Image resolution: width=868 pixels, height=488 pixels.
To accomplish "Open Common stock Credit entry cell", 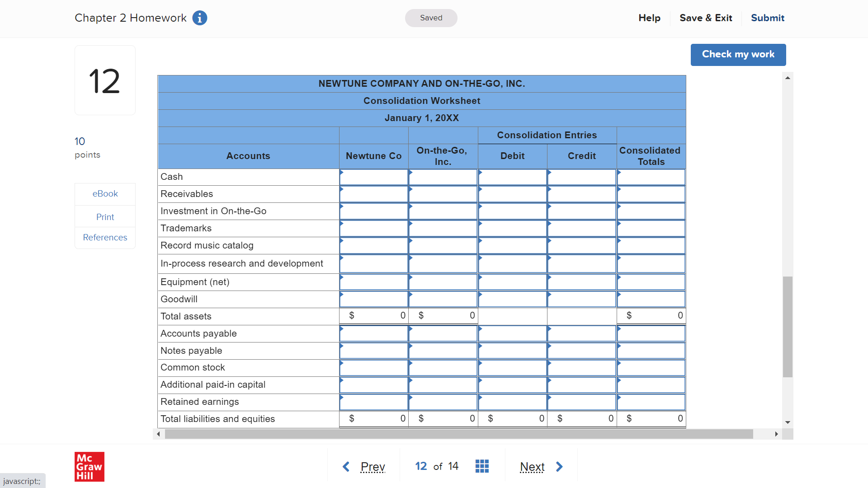I will pyautogui.click(x=581, y=368).
